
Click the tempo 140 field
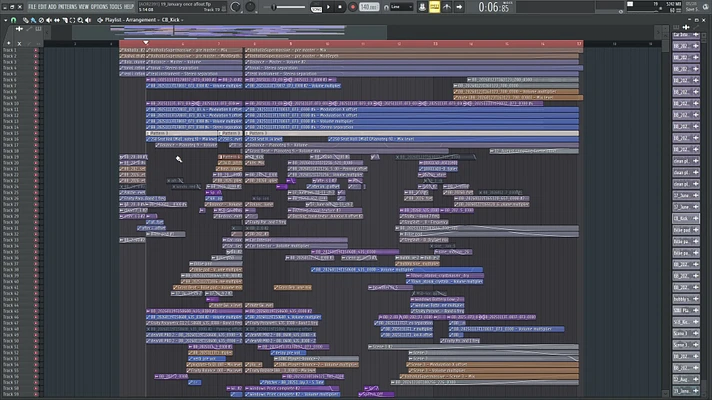(x=369, y=7)
